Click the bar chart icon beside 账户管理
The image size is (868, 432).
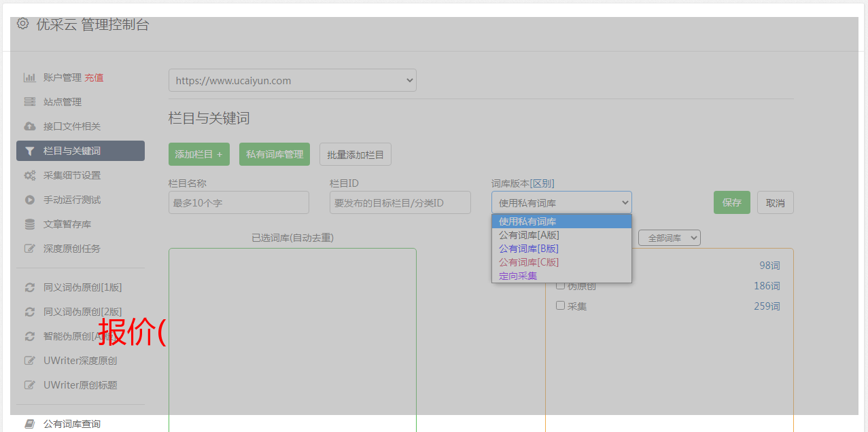(x=29, y=77)
